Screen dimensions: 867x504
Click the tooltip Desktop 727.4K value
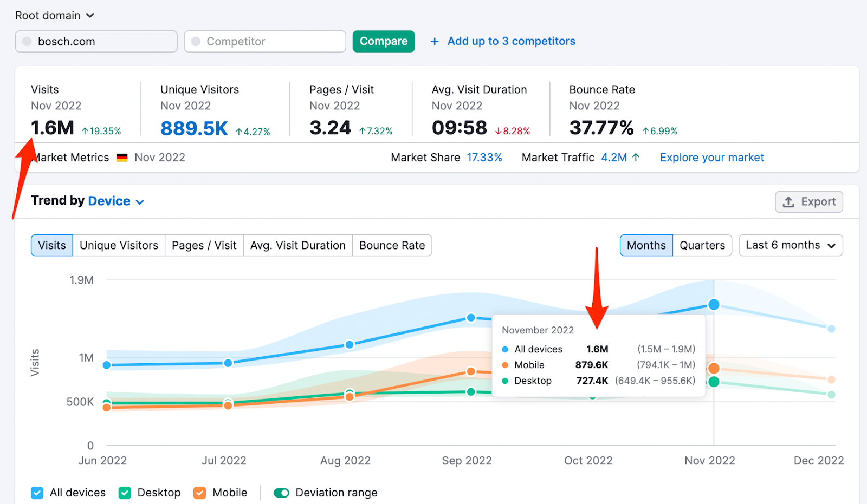(592, 381)
